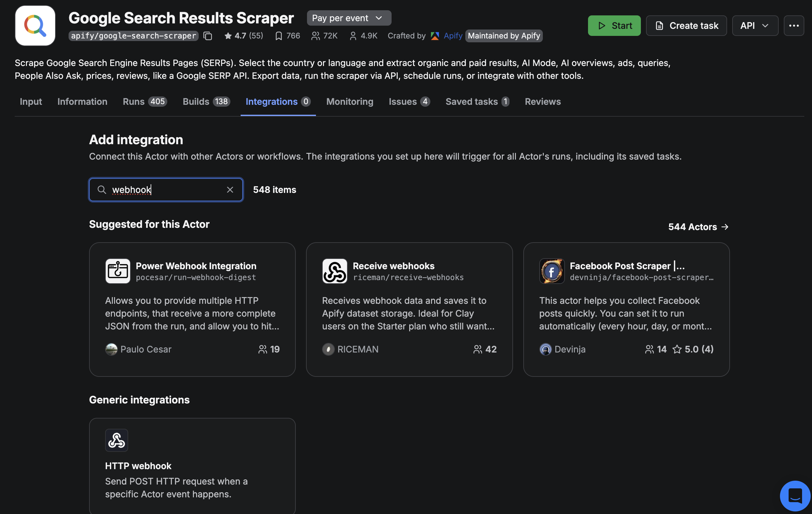
Task: Open the support chat bubble
Action: [x=795, y=495]
